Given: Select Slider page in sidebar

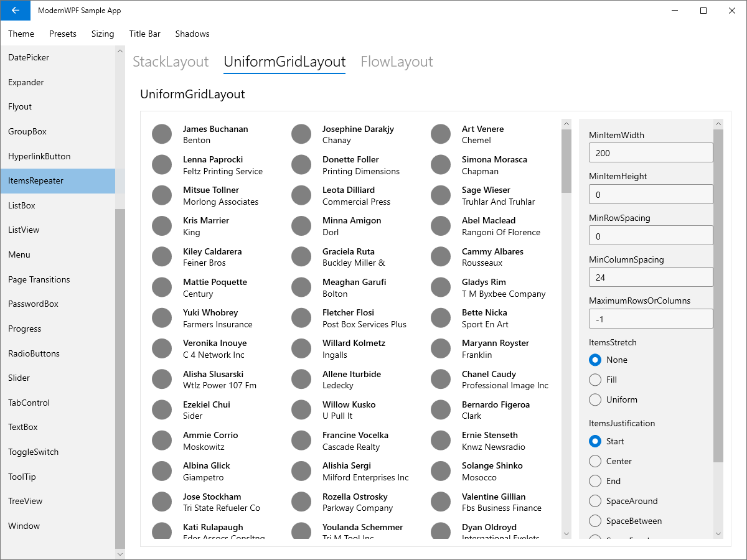Looking at the screenshot, I should 57,378.
